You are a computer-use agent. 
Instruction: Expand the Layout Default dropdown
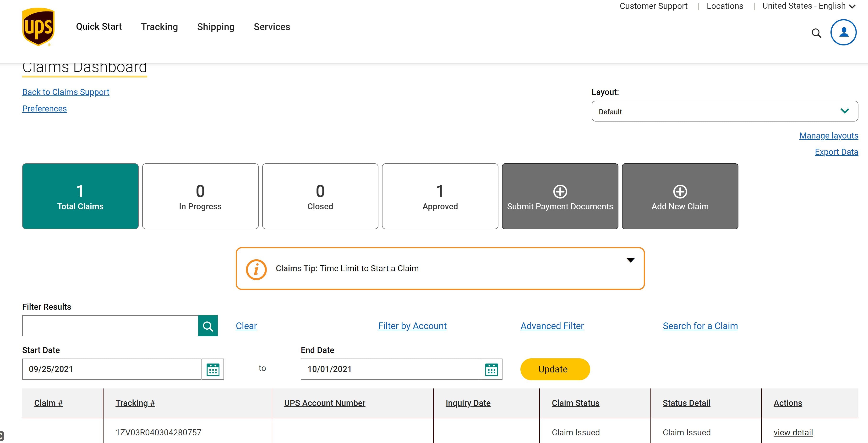(x=725, y=111)
